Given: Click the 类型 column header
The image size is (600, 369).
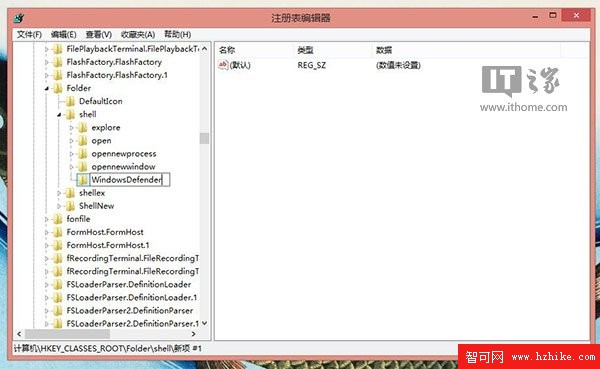Looking at the screenshot, I should click(332, 50).
